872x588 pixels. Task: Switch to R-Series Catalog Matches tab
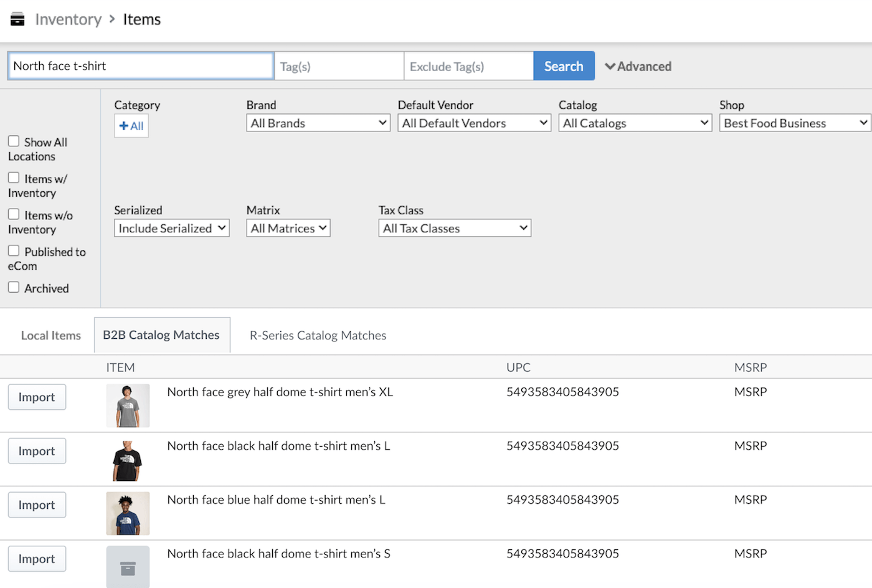[x=318, y=335]
